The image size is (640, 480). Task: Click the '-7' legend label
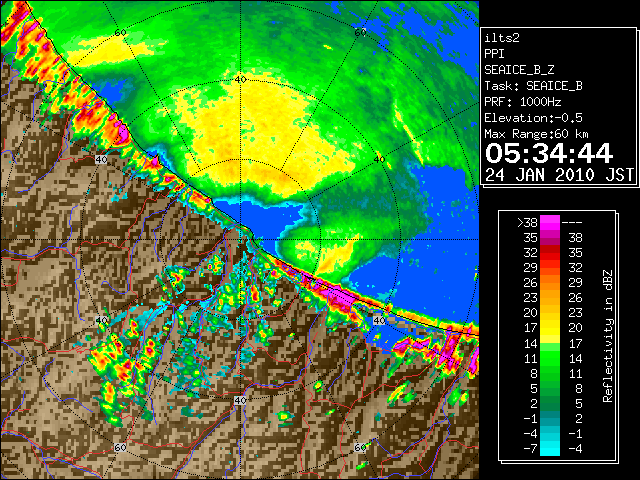point(530,449)
